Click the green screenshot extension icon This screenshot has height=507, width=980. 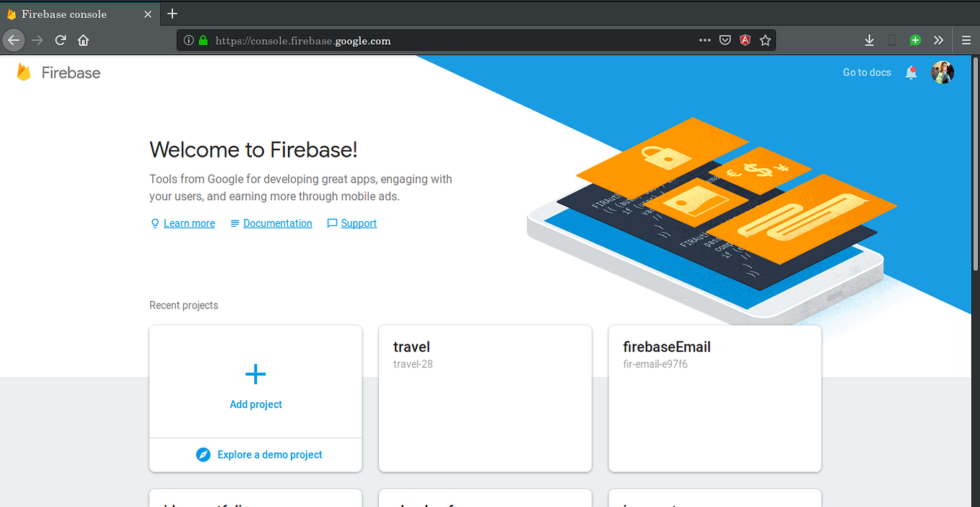pyautogui.click(x=915, y=40)
